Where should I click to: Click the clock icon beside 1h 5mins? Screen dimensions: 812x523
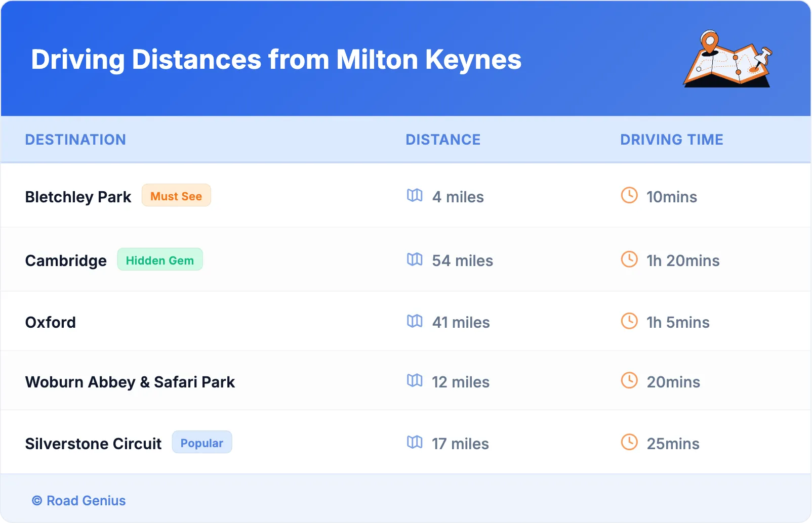coord(629,321)
